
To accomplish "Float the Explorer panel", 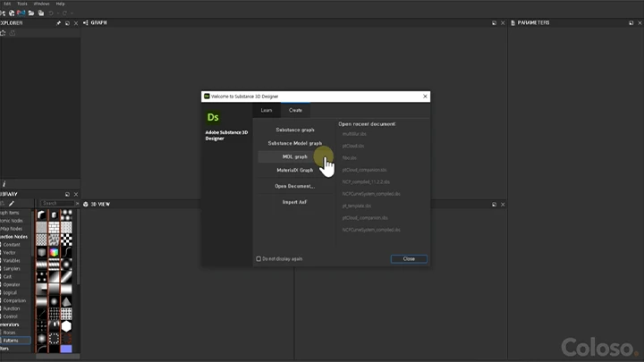I will click(x=67, y=23).
